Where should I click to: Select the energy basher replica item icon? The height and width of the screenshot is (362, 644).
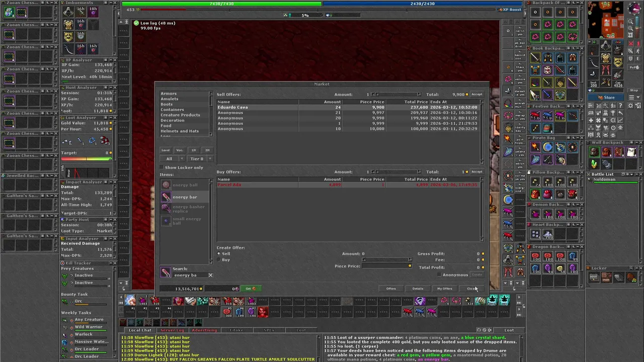pyautogui.click(x=166, y=209)
